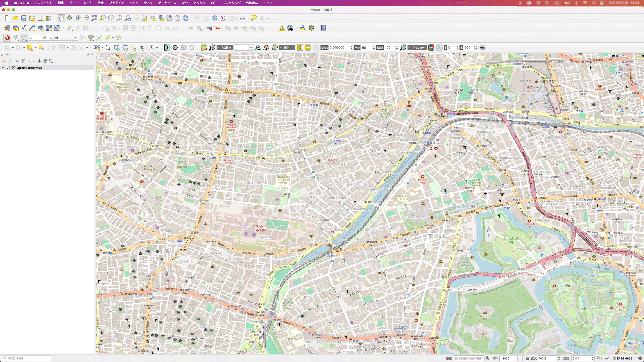Collapse the OpenStreetMap layer tree arrow

(x=3, y=68)
